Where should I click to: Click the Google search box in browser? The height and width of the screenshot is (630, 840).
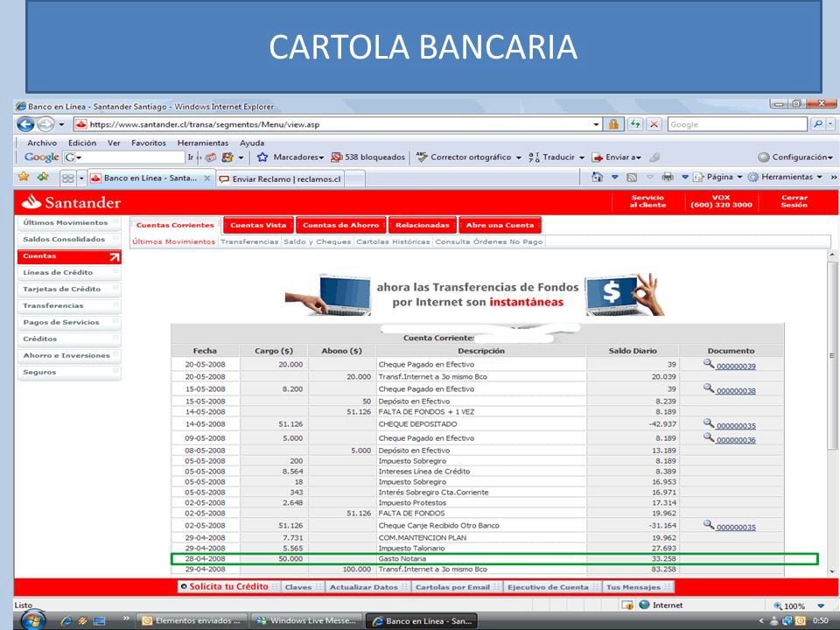737,124
